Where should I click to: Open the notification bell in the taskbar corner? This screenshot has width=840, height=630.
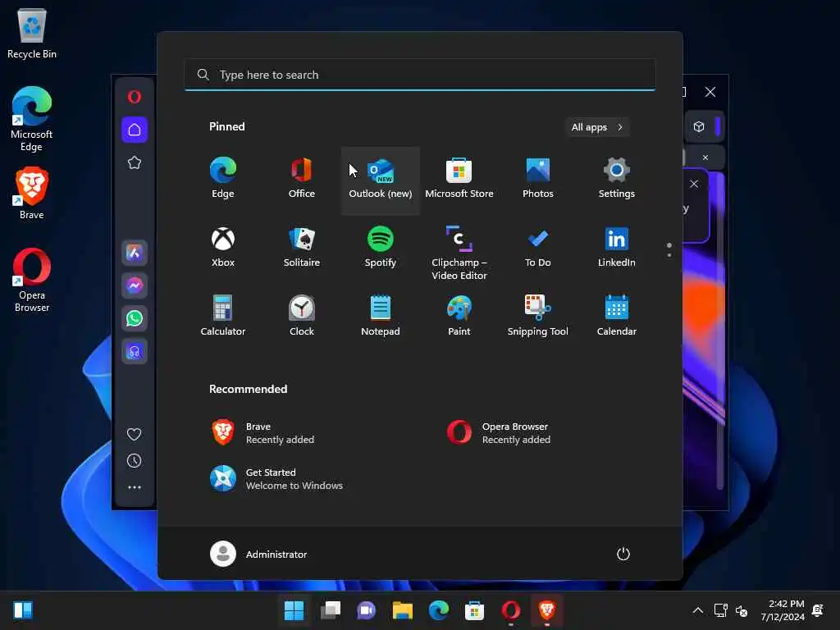(818, 610)
